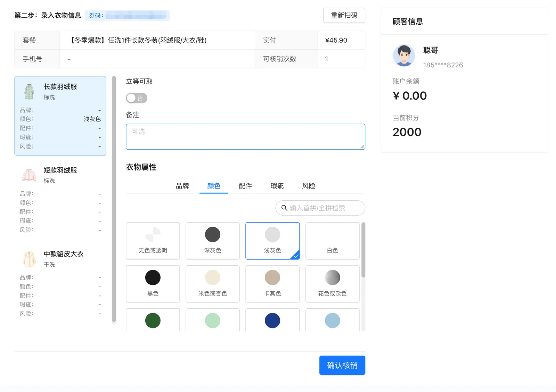Select the 中款貂皮大衣 garment icon
This screenshot has height=392, width=556.
point(29,259)
